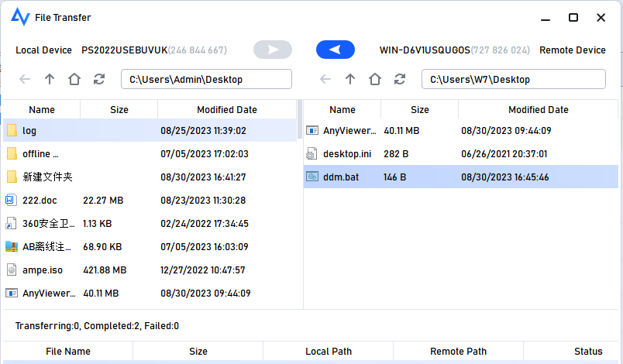Click the Status column in transfer list

click(x=588, y=352)
